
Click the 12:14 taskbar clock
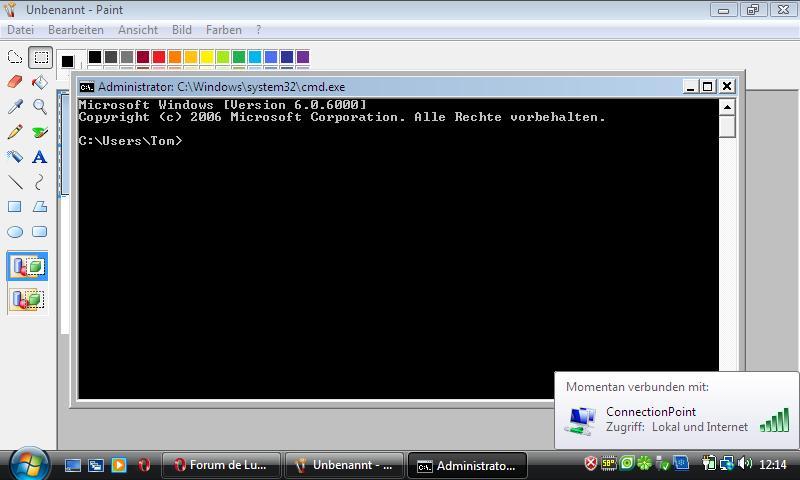point(773,465)
